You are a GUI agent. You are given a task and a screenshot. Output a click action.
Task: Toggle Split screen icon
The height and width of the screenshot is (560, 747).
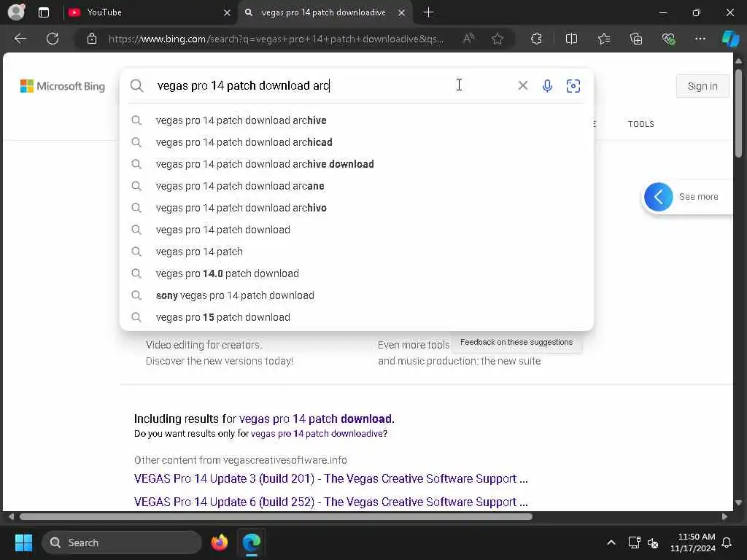(571, 39)
